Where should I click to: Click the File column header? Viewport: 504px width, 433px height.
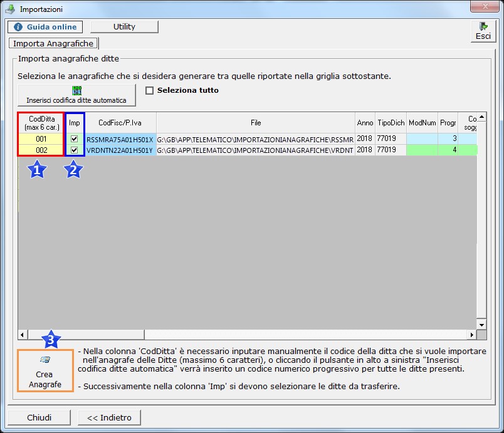(x=256, y=123)
